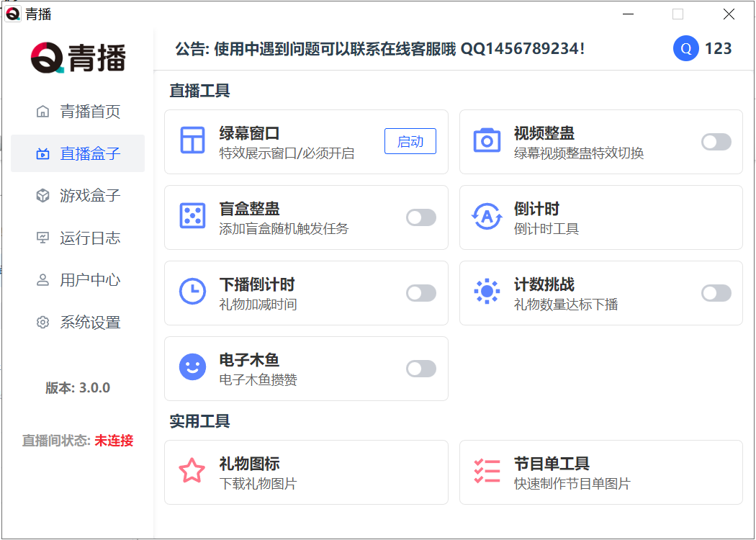Open the 青播首页 menu item

[x=78, y=112]
